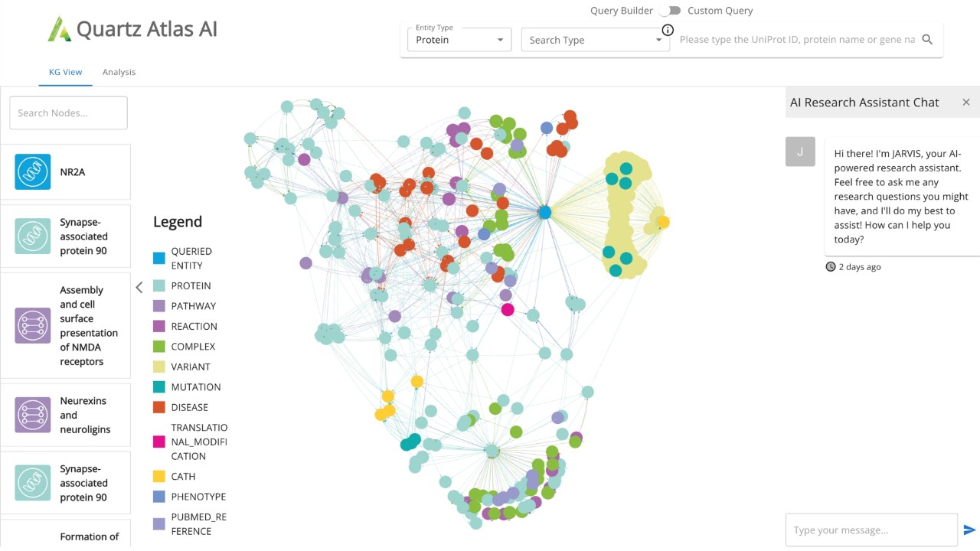980x551 pixels.
Task: Click the Formation of sidebar entry
Action: click(x=90, y=536)
